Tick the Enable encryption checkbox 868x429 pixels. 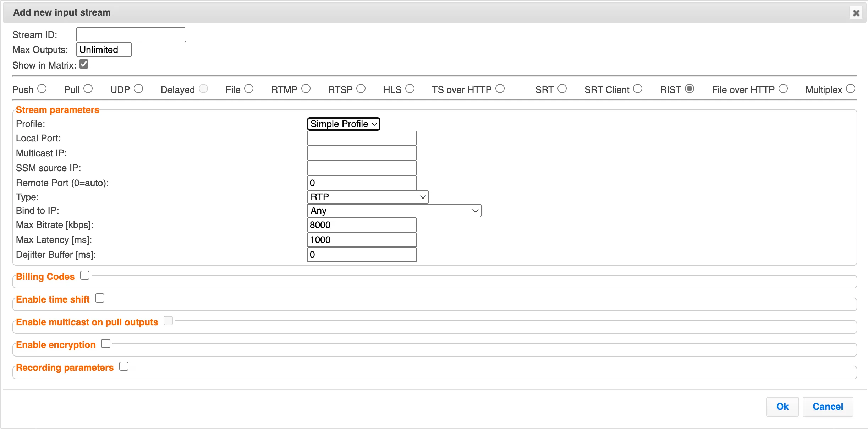coord(106,344)
